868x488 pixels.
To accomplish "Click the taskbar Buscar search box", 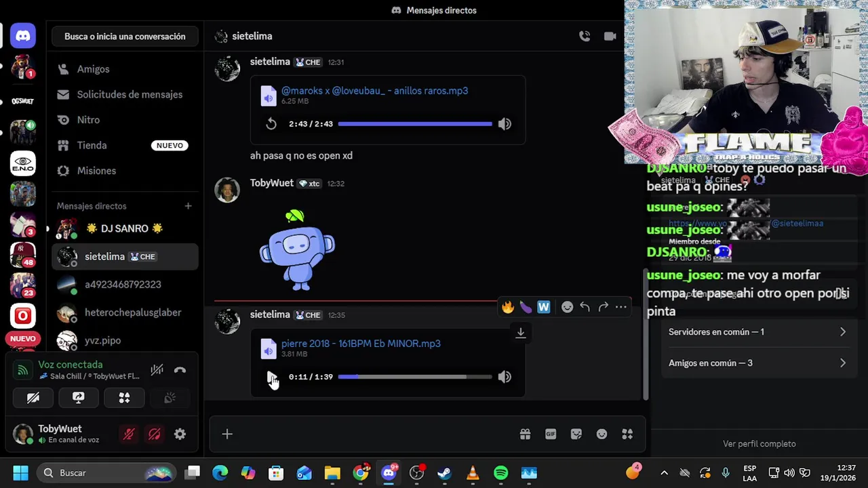I will 106,473.
